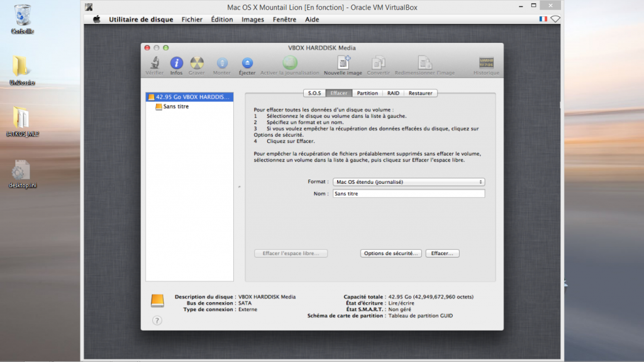Screen dimensions: 644x362
Task: Click the Options de sécurité... button
Action: [391, 253]
